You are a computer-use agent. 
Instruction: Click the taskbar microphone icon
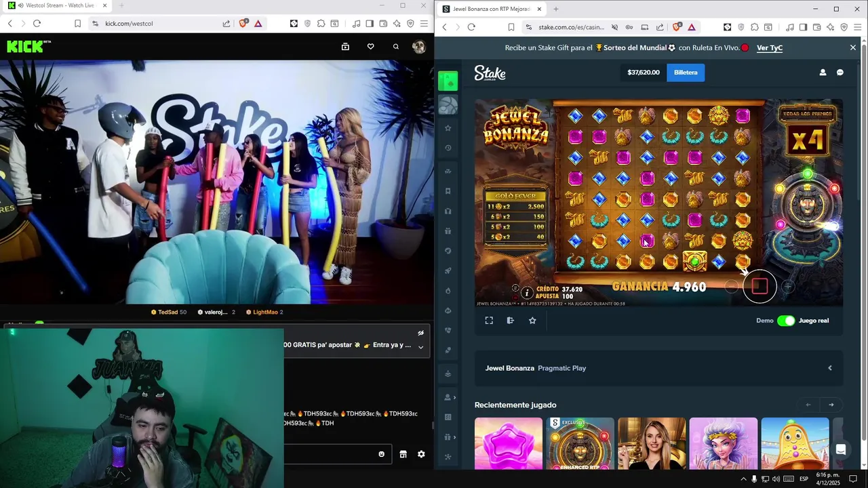click(x=754, y=479)
